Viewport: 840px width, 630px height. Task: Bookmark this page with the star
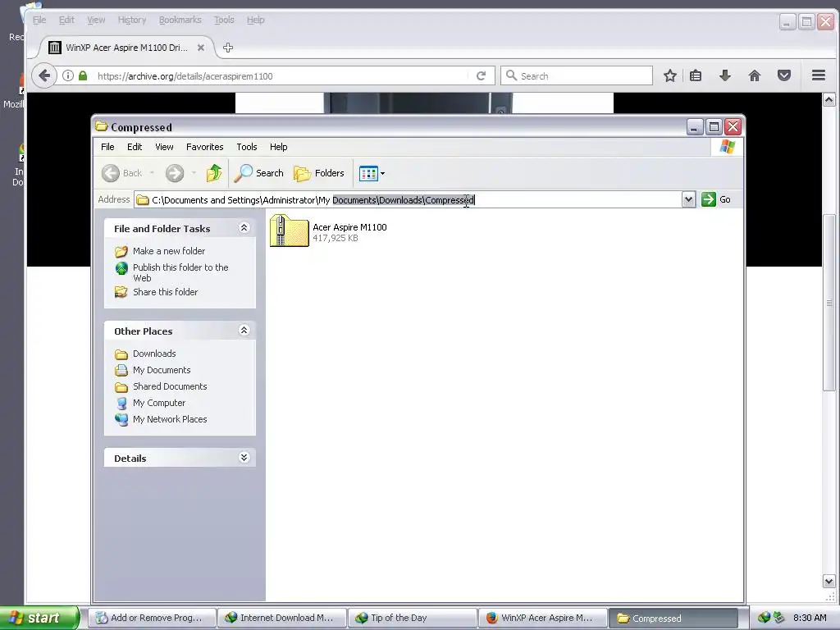point(669,75)
